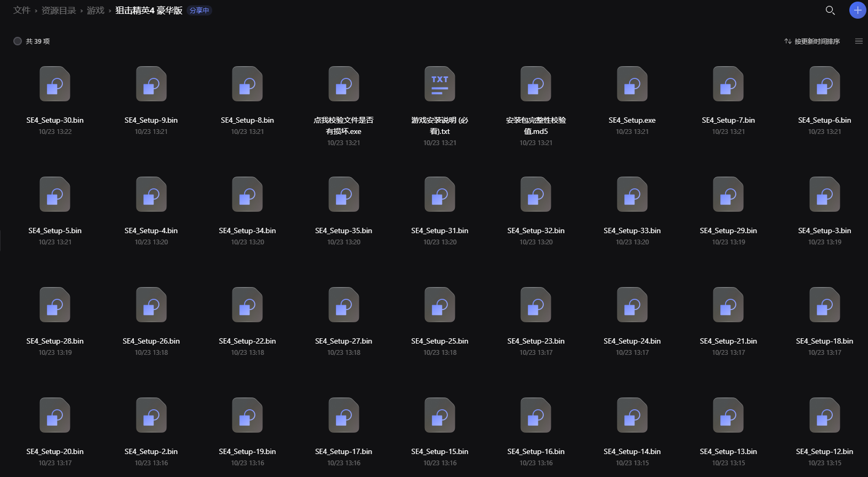Click the SE4_Setup-19.bin file name
The image size is (868, 477).
click(247, 451)
